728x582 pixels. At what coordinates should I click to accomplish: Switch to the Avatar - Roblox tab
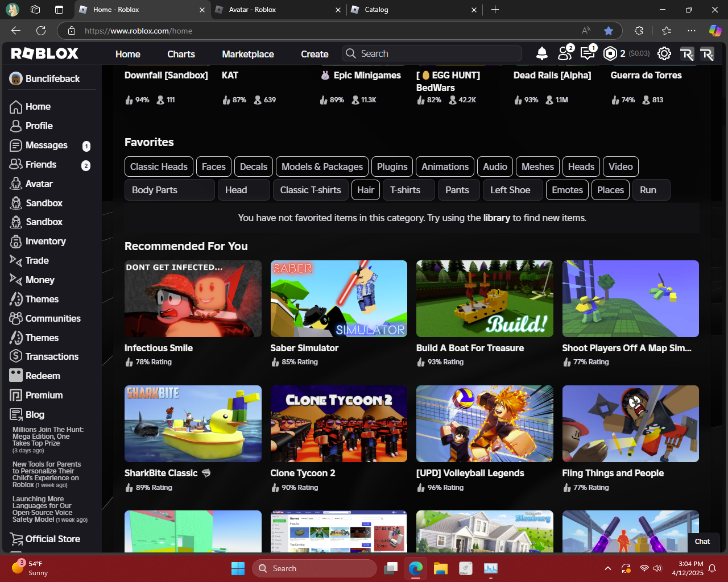(x=278, y=10)
